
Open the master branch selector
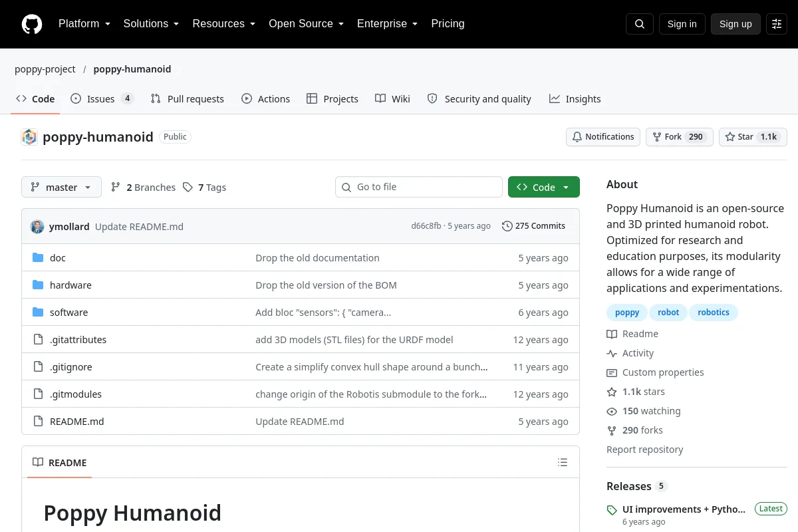(61, 188)
